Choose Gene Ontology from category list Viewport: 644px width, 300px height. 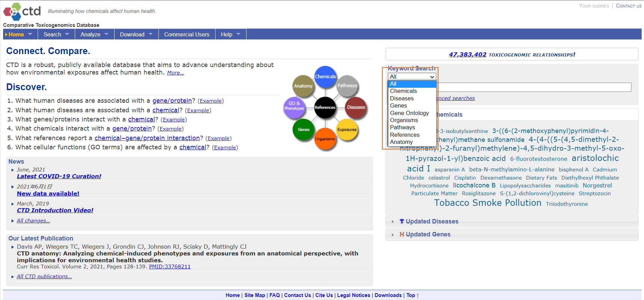coord(412,113)
